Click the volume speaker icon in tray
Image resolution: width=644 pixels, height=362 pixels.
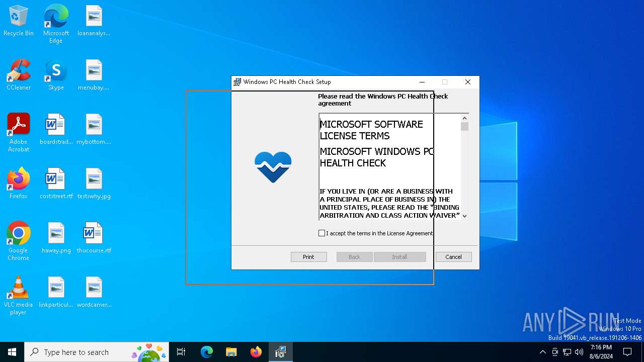coord(579,352)
